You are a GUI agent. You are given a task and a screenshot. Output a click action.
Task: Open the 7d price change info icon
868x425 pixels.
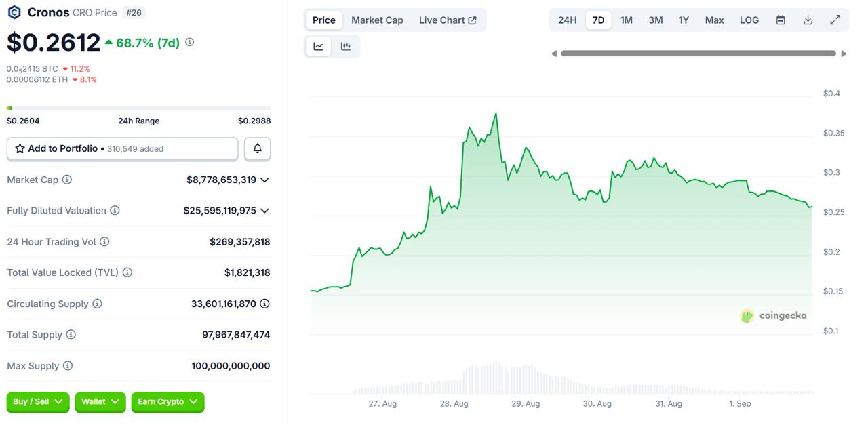click(190, 42)
